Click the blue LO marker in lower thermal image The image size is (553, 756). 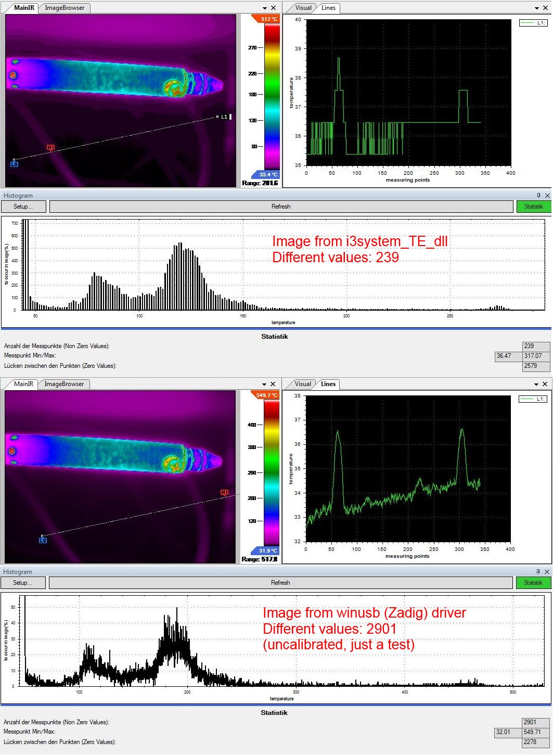point(43,540)
